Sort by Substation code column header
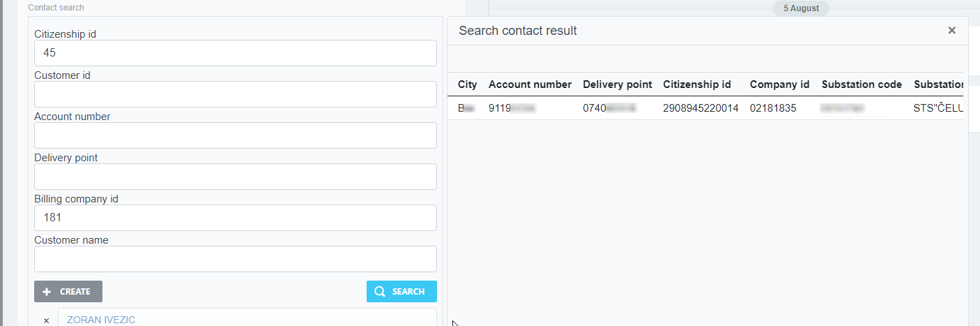Screen dimensions: 980x326 pyautogui.click(x=862, y=84)
